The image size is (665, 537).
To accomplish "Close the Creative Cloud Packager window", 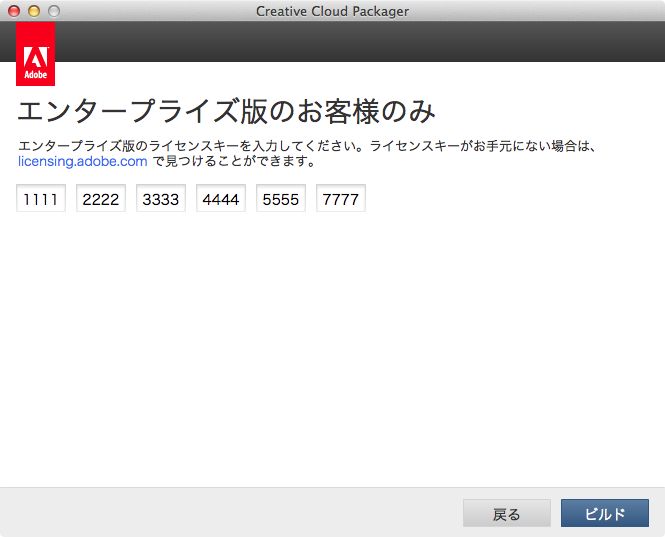I will (x=14, y=11).
